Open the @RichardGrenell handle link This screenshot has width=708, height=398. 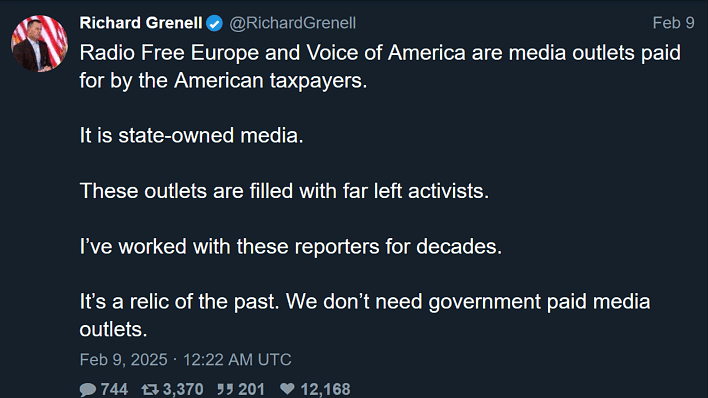tap(293, 23)
